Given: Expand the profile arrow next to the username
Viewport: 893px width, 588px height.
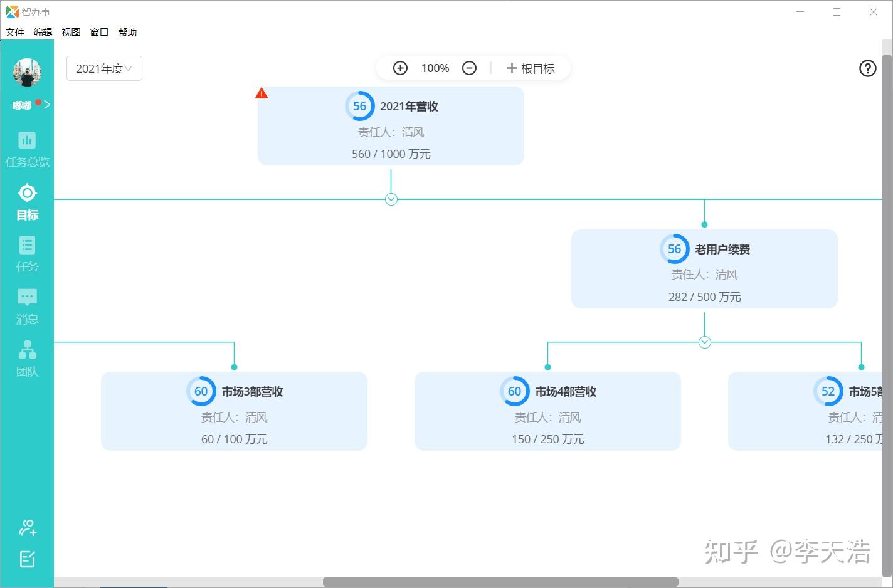Looking at the screenshot, I should coord(47,105).
